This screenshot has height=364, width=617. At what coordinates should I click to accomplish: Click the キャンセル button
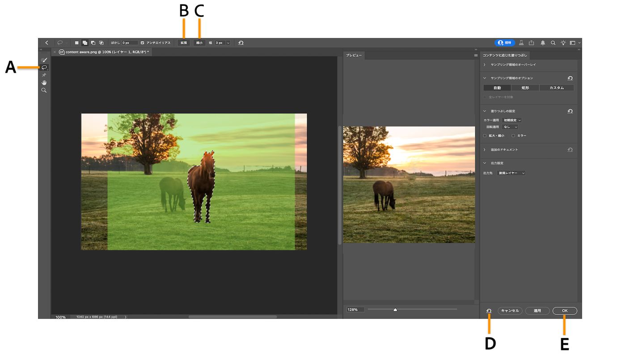point(510,310)
